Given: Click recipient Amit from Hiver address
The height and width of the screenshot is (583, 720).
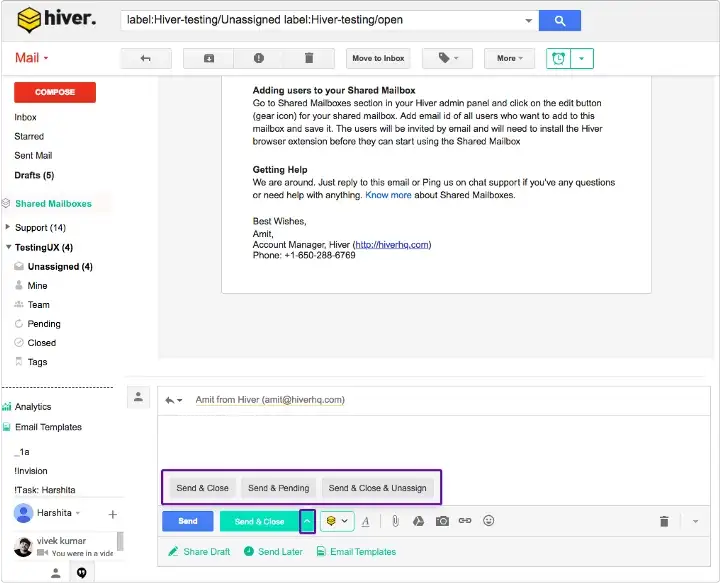Looking at the screenshot, I should [x=270, y=400].
